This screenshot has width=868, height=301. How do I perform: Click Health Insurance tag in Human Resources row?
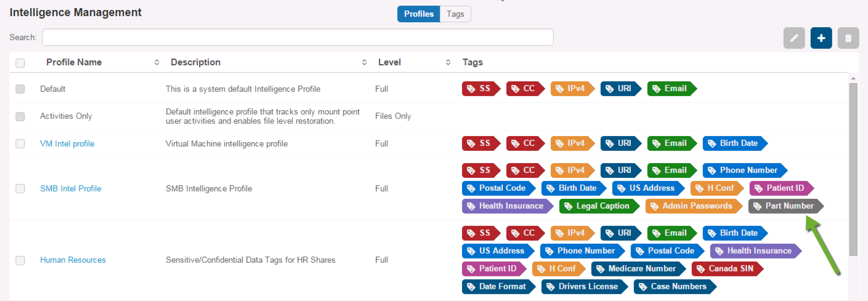[x=755, y=251]
